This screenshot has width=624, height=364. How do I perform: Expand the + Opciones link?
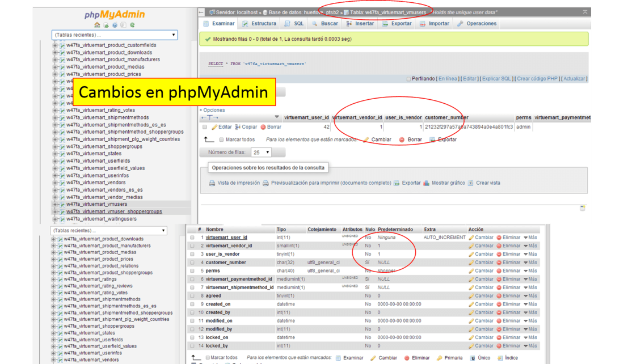(213, 110)
